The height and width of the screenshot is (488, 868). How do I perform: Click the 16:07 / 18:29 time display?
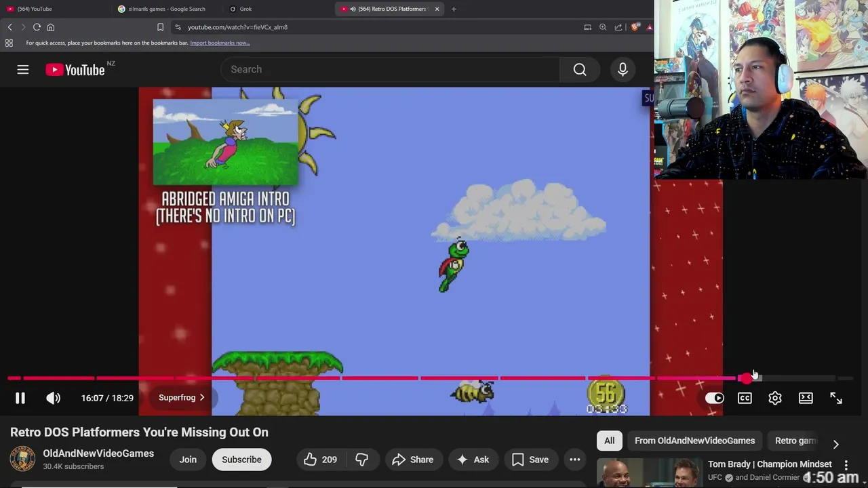point(107,398)
